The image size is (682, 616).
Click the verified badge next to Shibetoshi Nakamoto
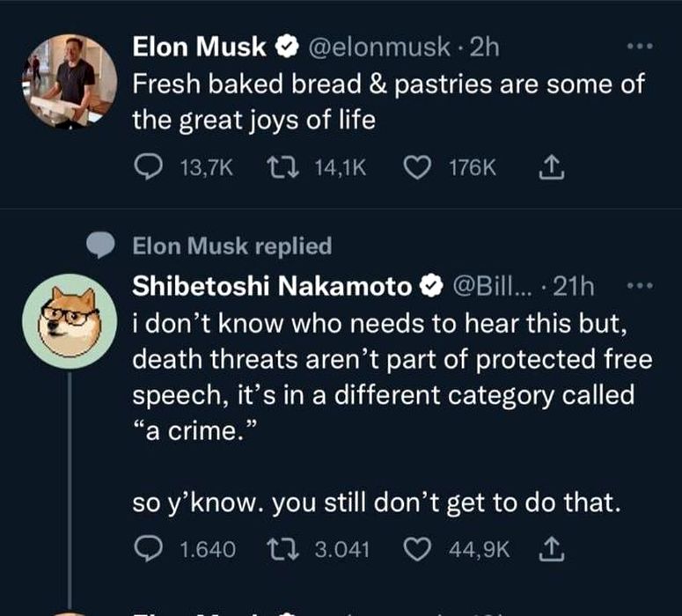pos(430,286)
